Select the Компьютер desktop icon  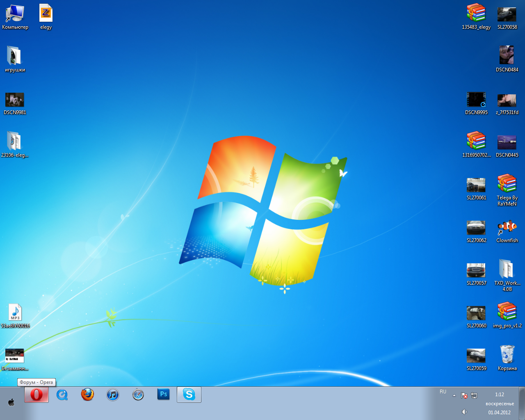[15, 17]
